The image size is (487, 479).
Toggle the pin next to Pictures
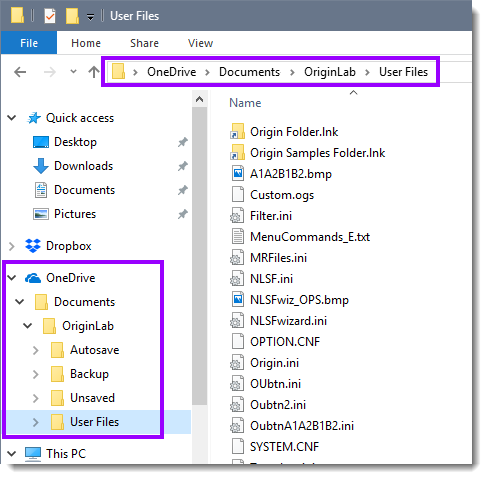[x=182, y=214]
